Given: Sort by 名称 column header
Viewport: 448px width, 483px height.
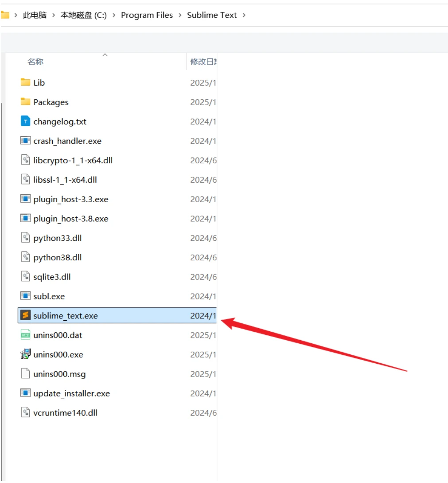Looking at the screenshot, I should click(35, 62).
